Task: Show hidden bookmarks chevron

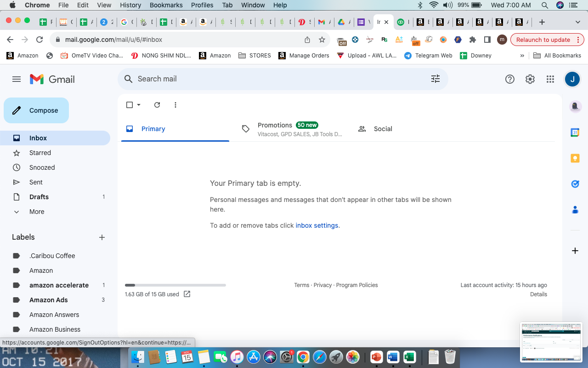Action: [x=522, y=56]
